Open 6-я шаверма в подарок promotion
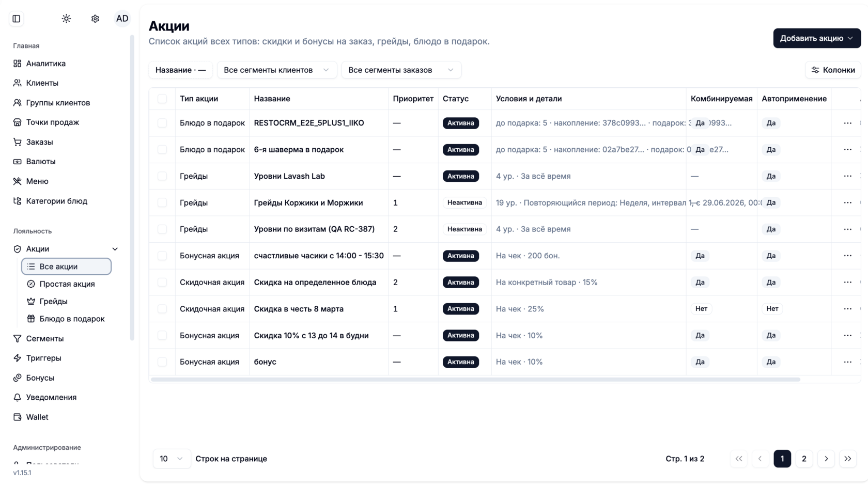The height and width of the screenshot is (486, 868). point(299,150)
